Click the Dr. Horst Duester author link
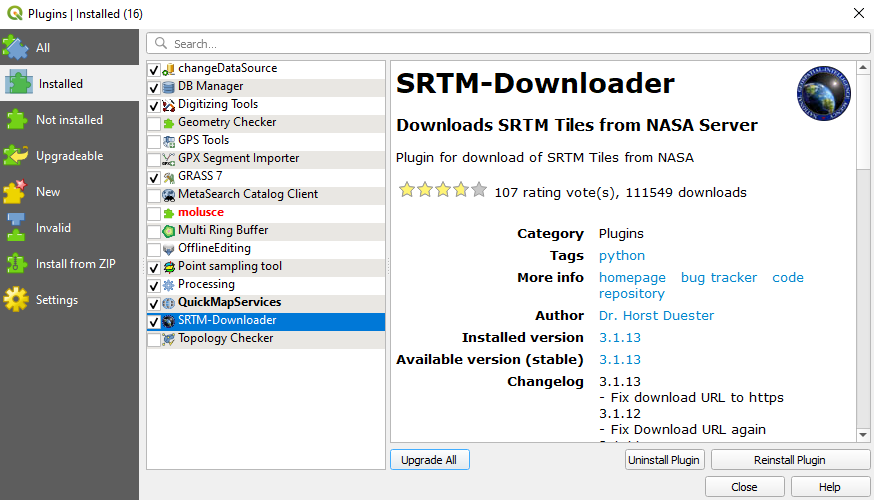 pos(656,315)
